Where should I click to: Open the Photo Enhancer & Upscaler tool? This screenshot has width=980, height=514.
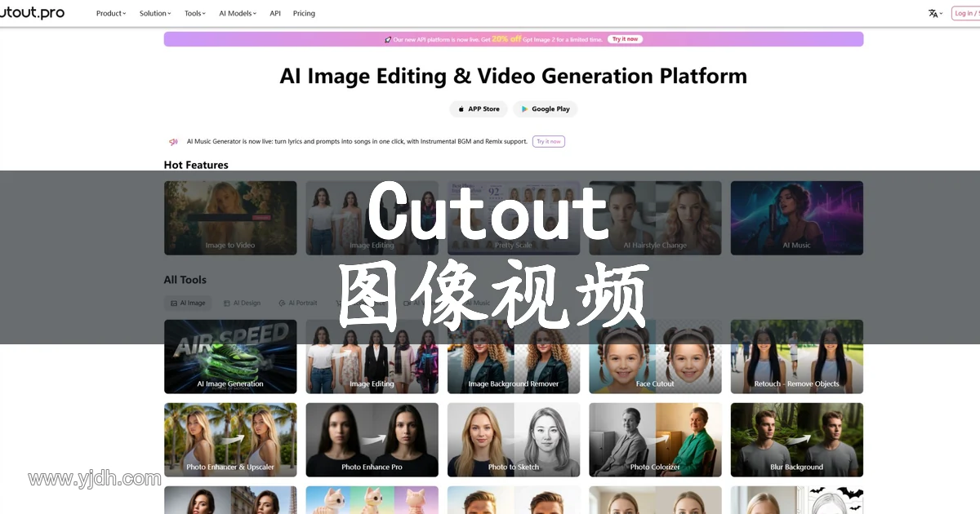[230, 440]
